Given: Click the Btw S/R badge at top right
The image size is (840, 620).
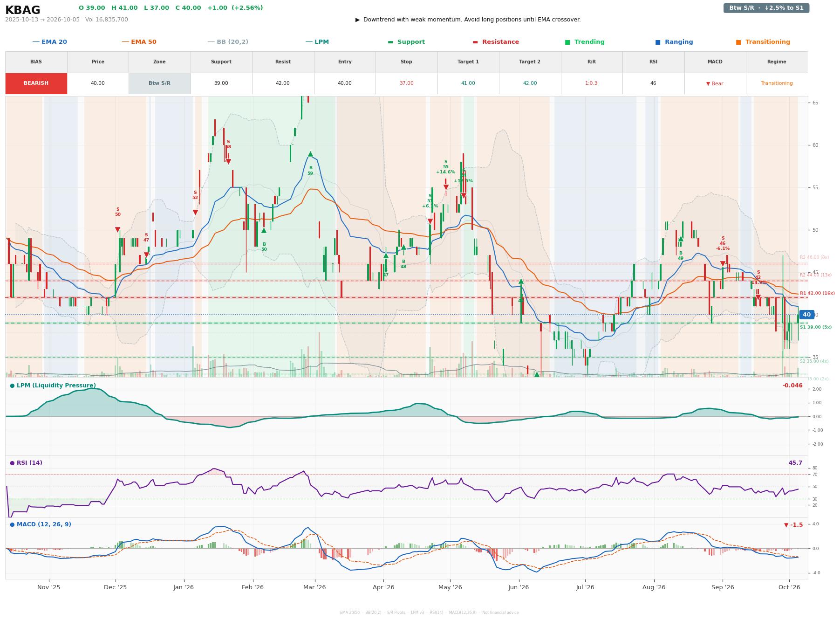Looking at the screenshot, I should 766,8.
